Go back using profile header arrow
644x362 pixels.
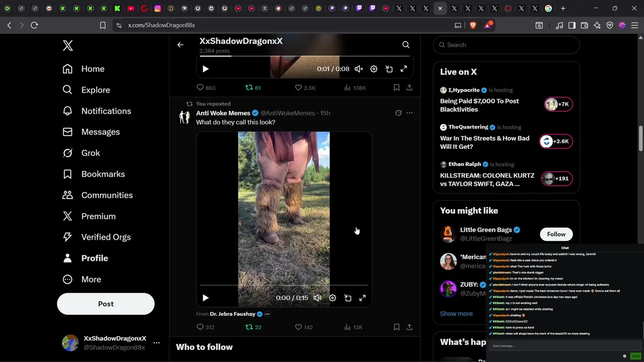point(180,45)
